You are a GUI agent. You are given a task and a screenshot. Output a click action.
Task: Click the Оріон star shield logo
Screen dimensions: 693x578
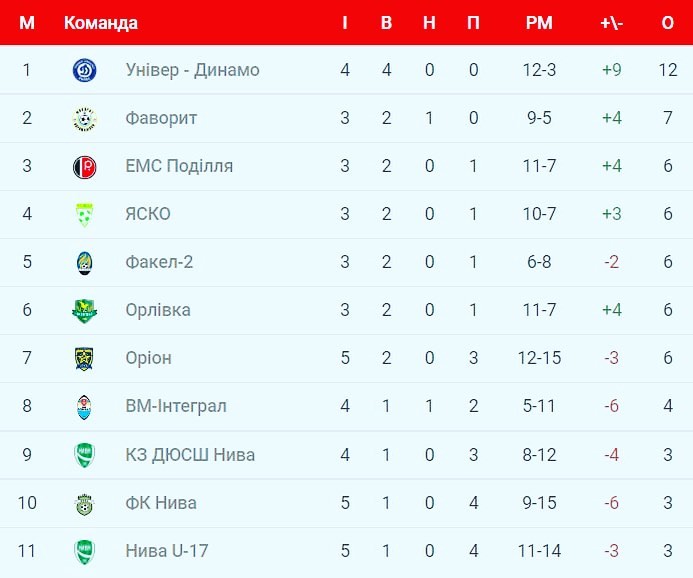click(x=84, y=358)
